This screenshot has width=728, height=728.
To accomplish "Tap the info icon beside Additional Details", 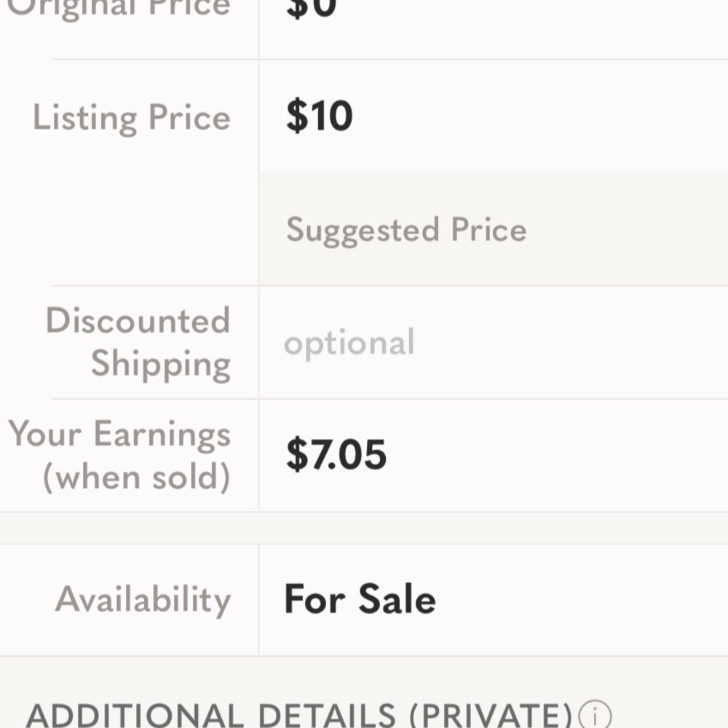I will [595, 716].
